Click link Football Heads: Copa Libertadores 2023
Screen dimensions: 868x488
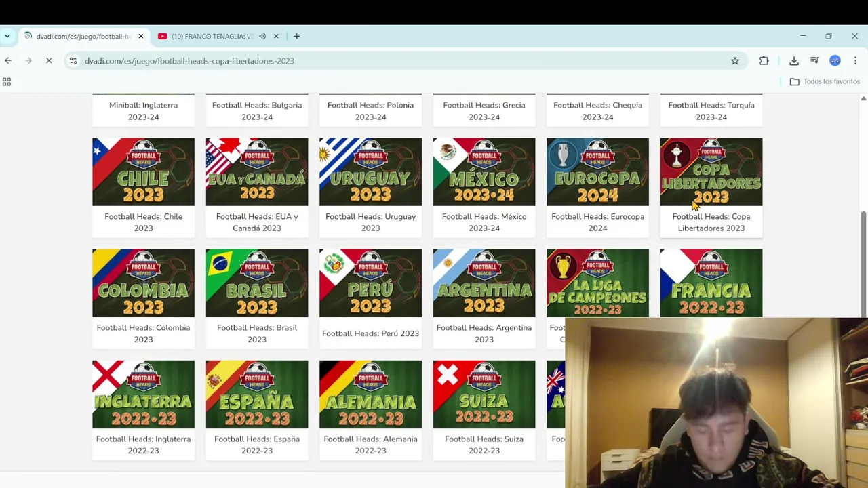click(x=711, y=222)
